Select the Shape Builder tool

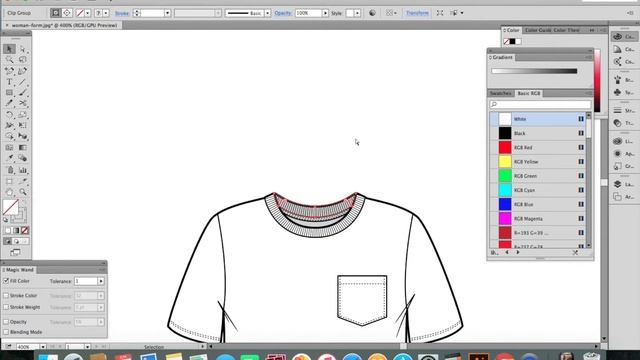9,136
